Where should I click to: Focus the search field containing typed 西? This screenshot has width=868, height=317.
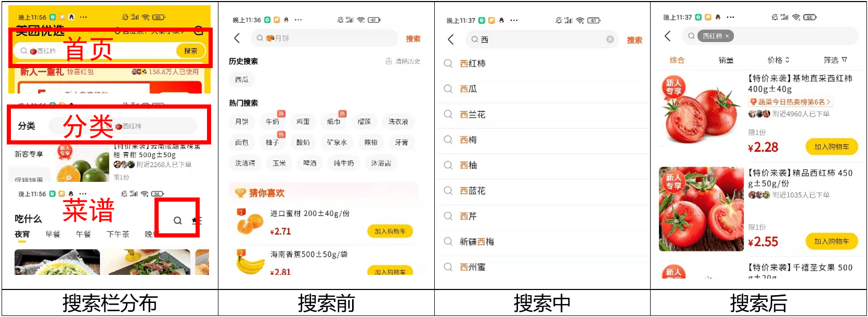pos(542,39)
